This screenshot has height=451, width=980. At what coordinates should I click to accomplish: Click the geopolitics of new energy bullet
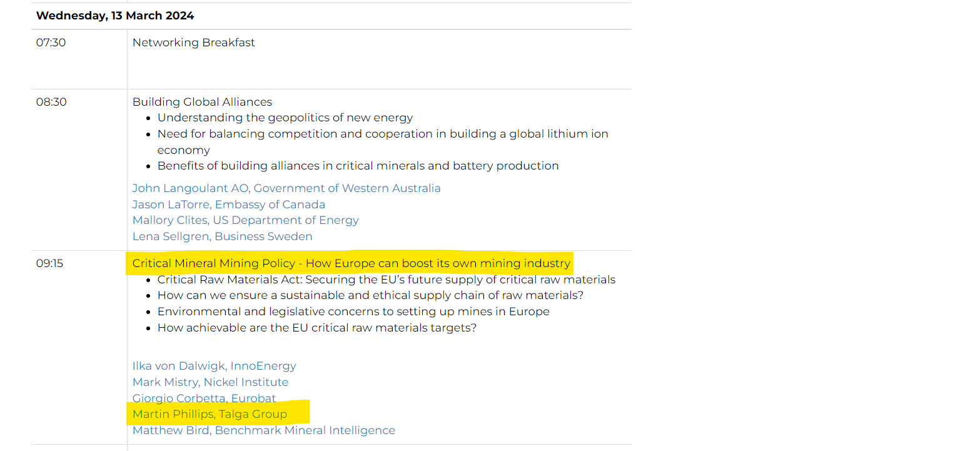click(x=285, y=118)
